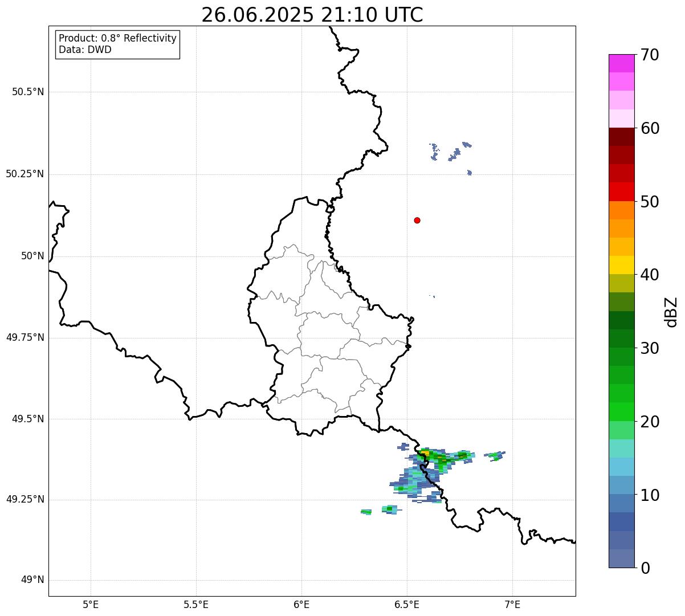This screenshot has width=685, height=616.
Task: Click the 6°E longitude label
Action: tap(301, 605)
